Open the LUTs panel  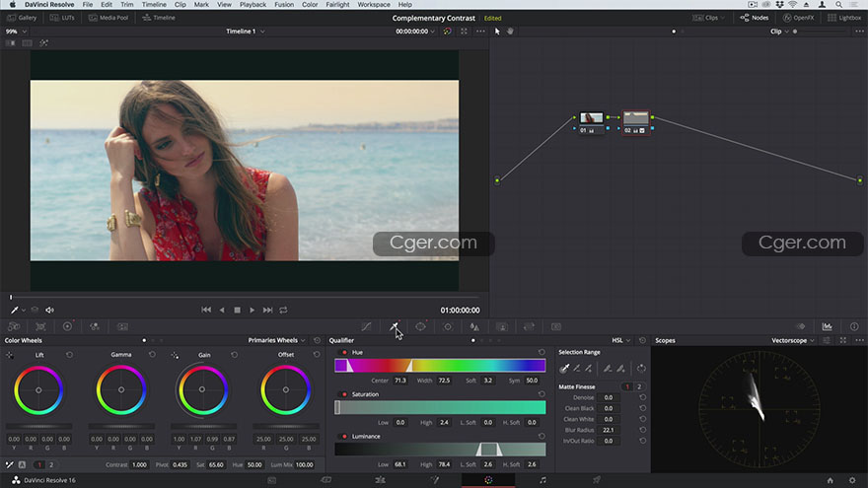62,18
